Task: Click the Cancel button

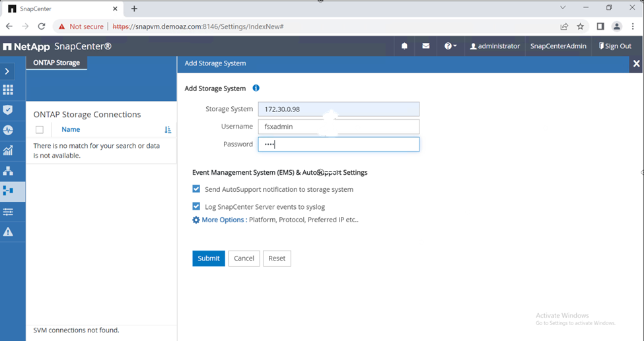Action: 244,258
